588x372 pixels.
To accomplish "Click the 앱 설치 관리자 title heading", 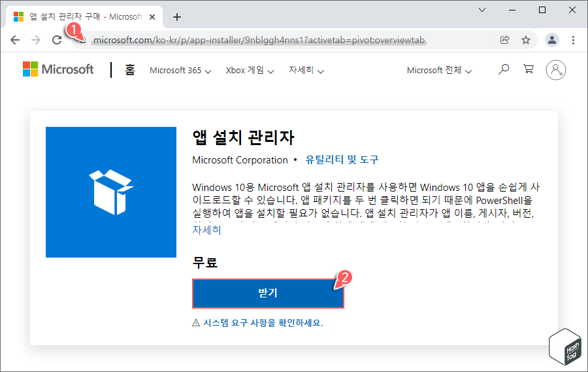I will tap(244, 137).
